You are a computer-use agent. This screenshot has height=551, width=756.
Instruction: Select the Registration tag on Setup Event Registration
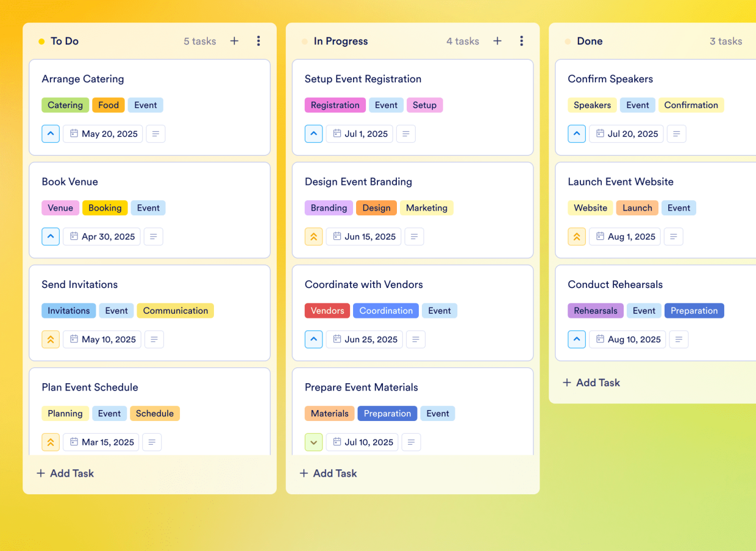point(335,105)
